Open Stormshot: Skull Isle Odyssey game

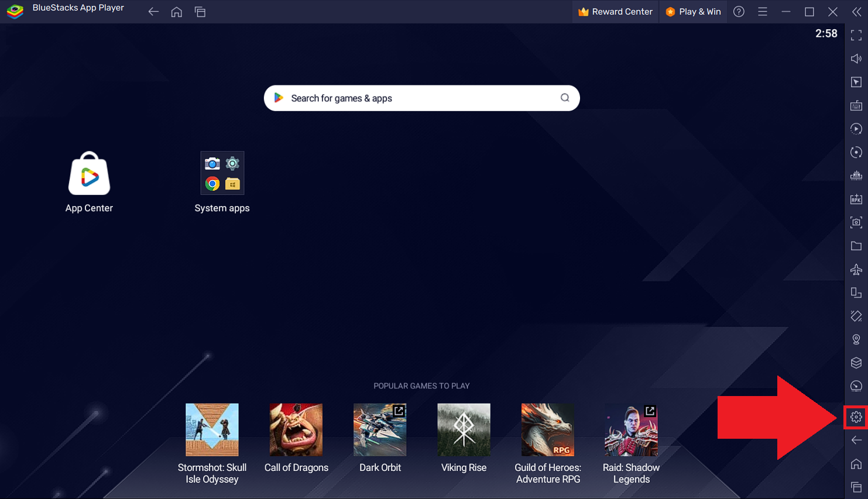point(212,444)
